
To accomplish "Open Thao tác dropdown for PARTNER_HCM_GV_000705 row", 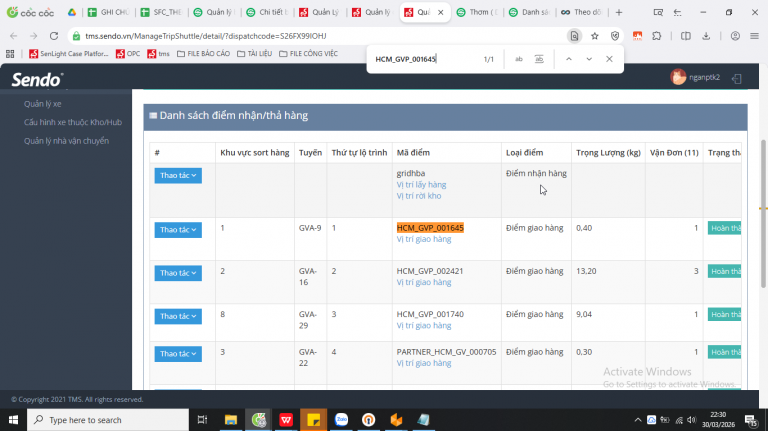I will coord(178,354).
